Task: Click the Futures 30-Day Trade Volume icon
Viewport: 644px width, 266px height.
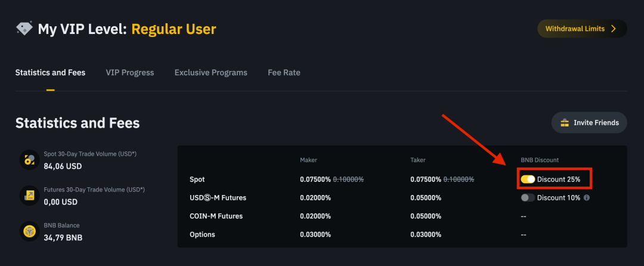Action: coord(30,196)
